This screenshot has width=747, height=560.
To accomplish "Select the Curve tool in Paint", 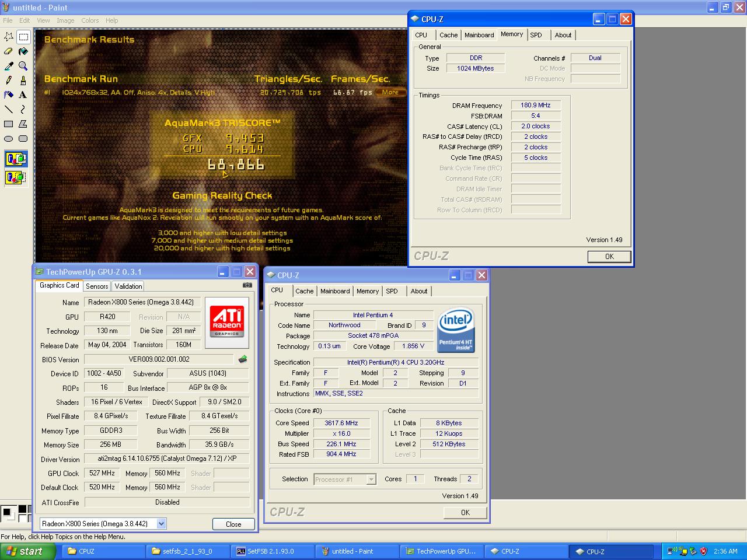I will [23, 109].
